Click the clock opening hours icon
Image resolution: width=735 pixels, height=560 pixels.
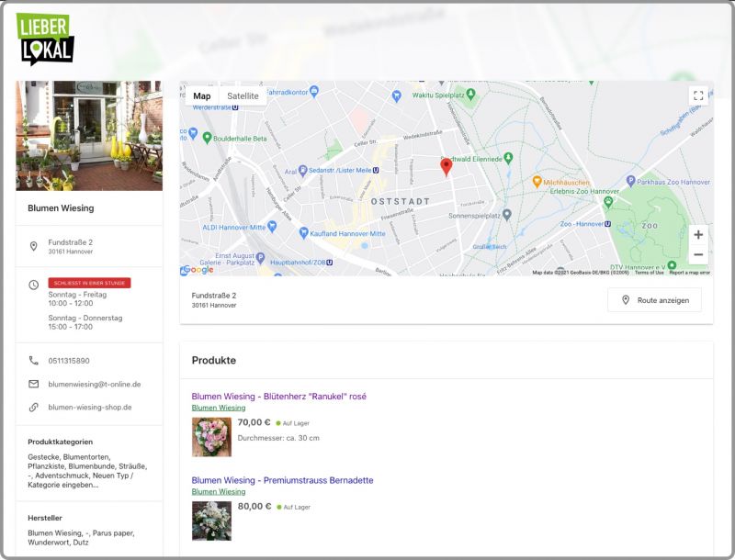point(33,285)
